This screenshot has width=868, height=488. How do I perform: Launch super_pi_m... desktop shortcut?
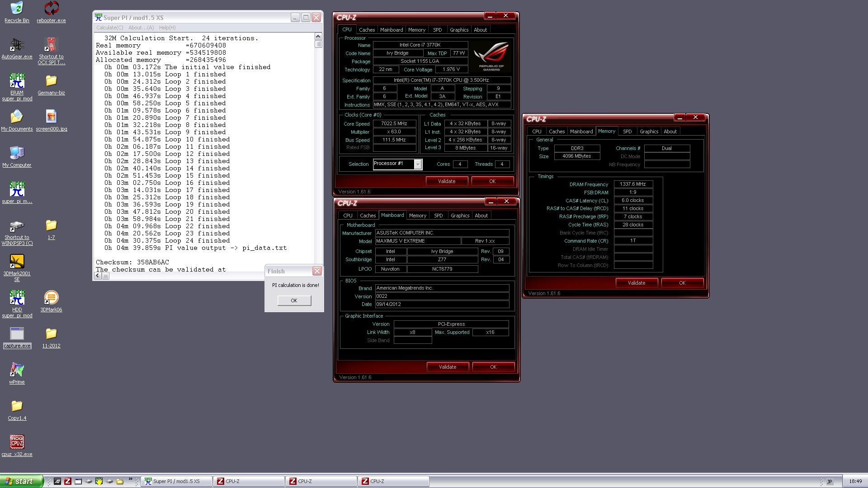(17, 193)
